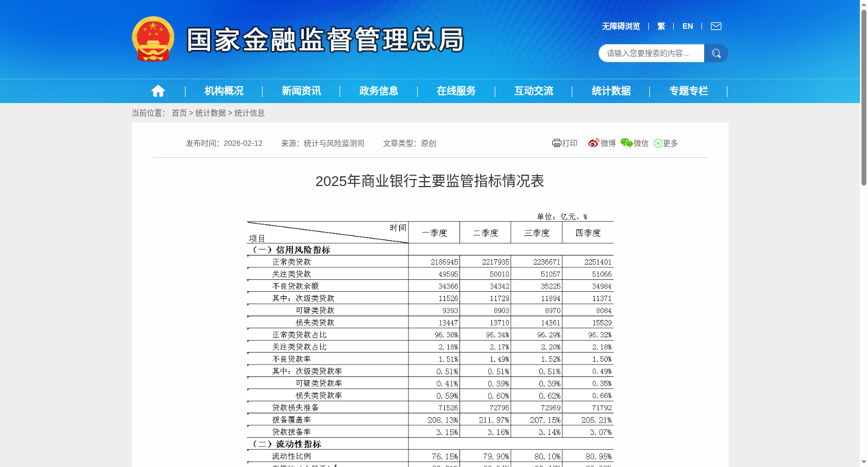
Task: Click 统计数据 in the breadcrumb
Action: click(x=210, y=113)
